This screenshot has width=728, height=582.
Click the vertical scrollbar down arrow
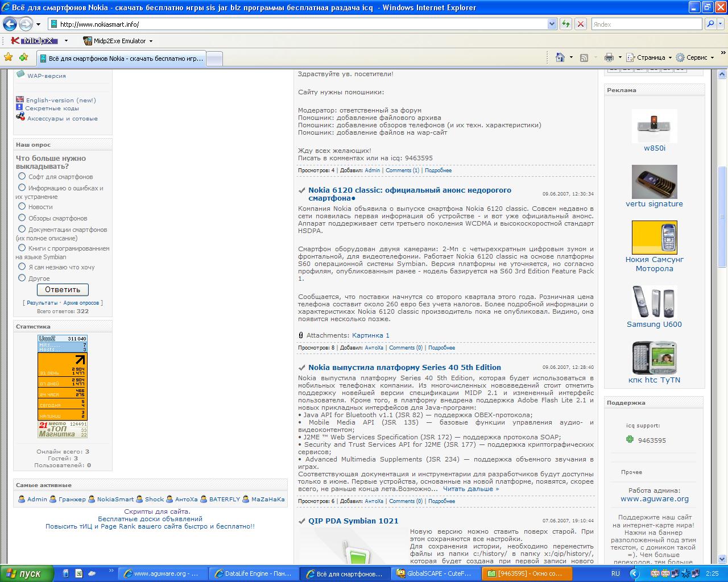(x=723, y=559)
